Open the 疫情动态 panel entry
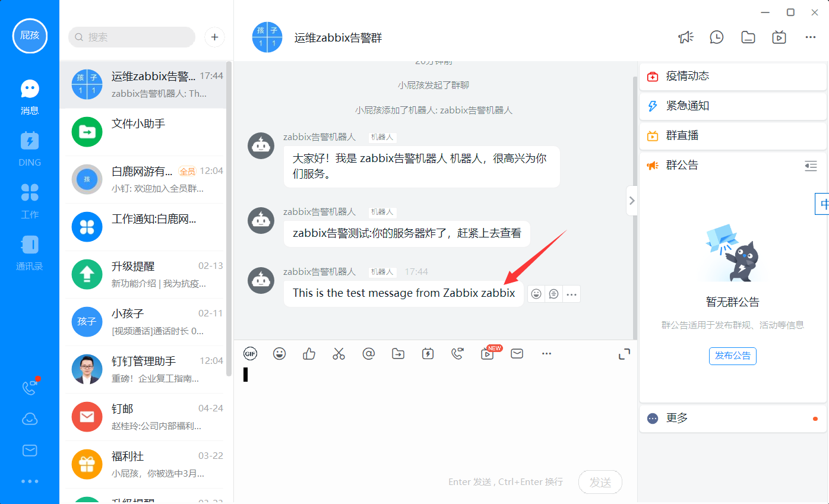The width and height of the screenshot is (829, 504). (733, 76)
